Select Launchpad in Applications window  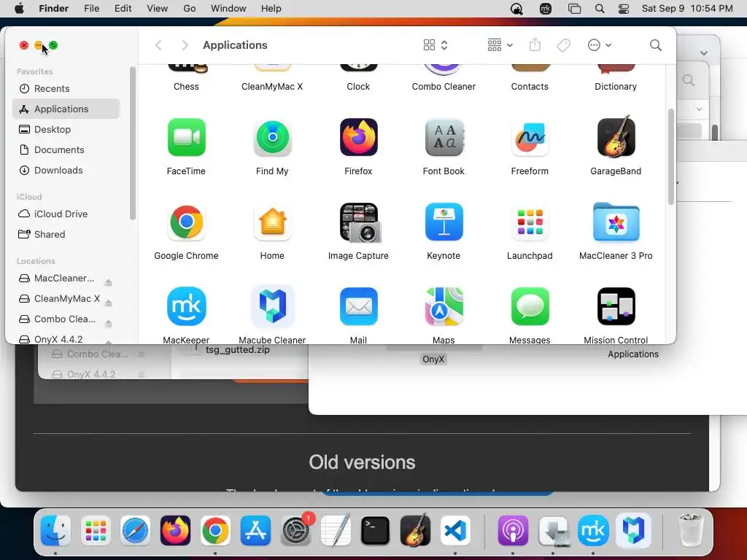pyautogui.click(x=530, y=222)
